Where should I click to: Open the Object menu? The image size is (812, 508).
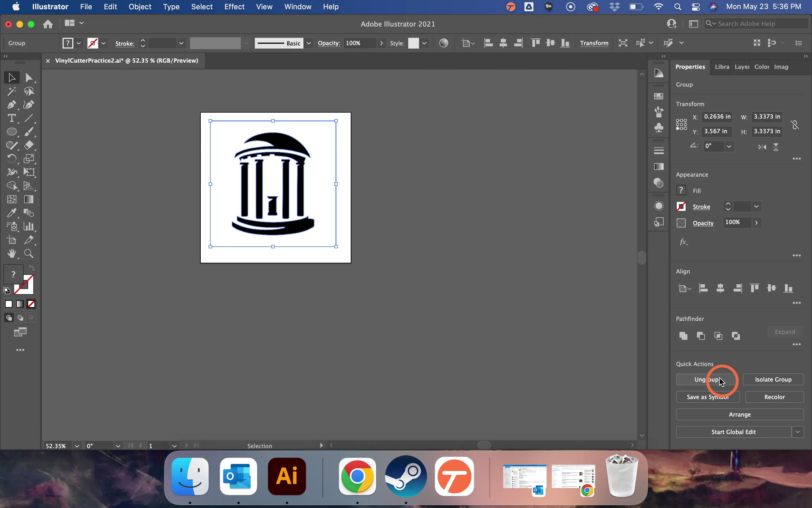click(x=140, y=7)
